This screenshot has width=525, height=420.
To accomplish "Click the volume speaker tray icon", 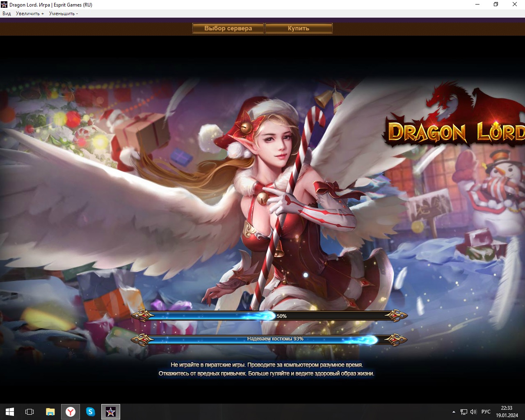I will pyautogui.click(x=473, y=412).
